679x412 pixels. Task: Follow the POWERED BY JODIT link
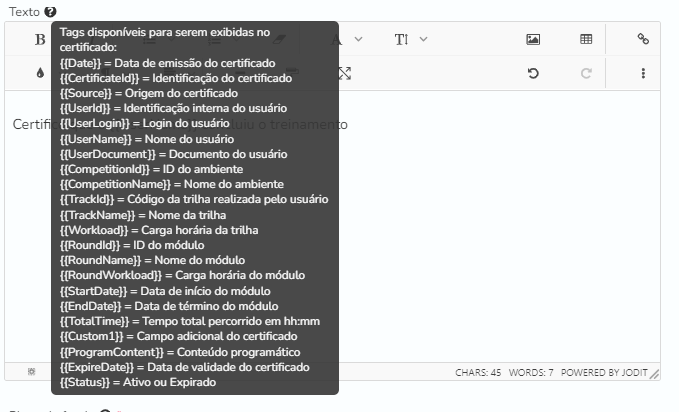click(x=604, y=373)
